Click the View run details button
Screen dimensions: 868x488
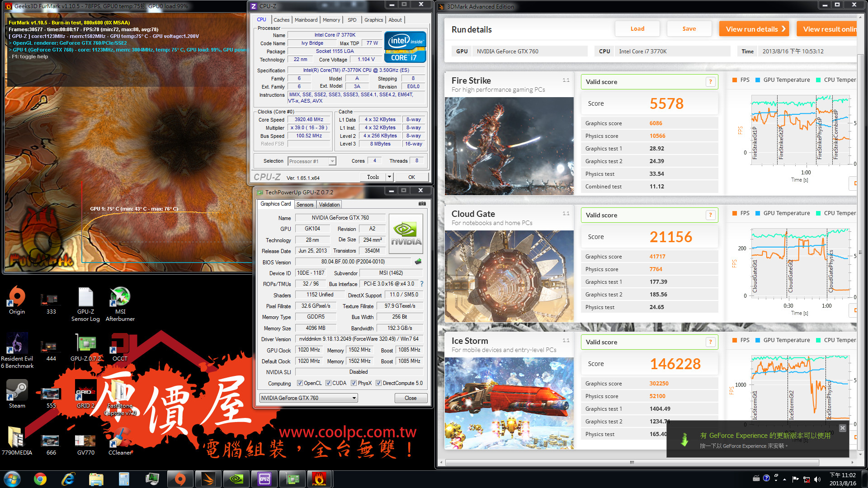click(x=754, y=29)
